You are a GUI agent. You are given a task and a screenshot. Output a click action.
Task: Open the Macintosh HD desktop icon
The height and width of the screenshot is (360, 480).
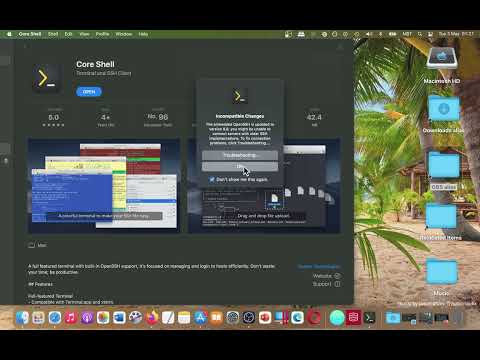pos(442,58)
